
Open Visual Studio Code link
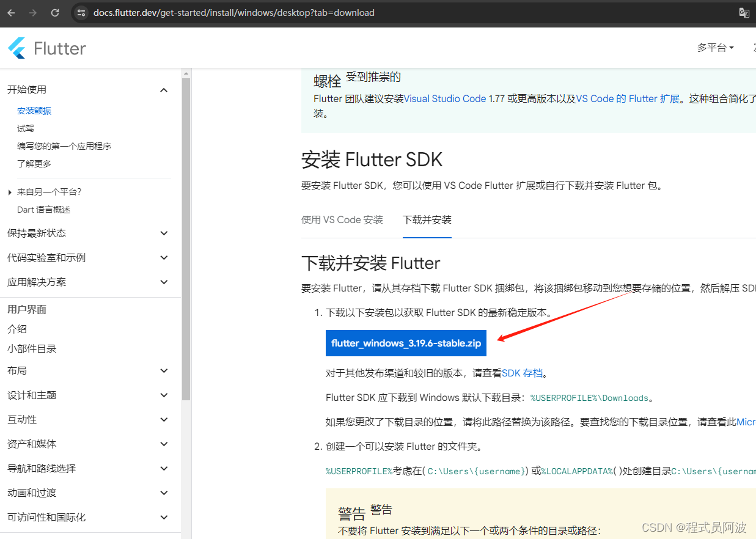click(x=445, y=98)
